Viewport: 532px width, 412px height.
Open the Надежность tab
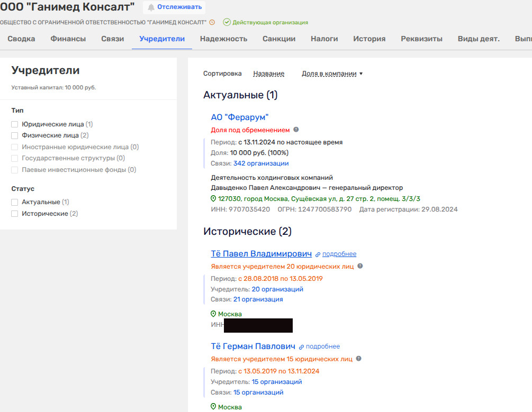[x=223, y=39]
